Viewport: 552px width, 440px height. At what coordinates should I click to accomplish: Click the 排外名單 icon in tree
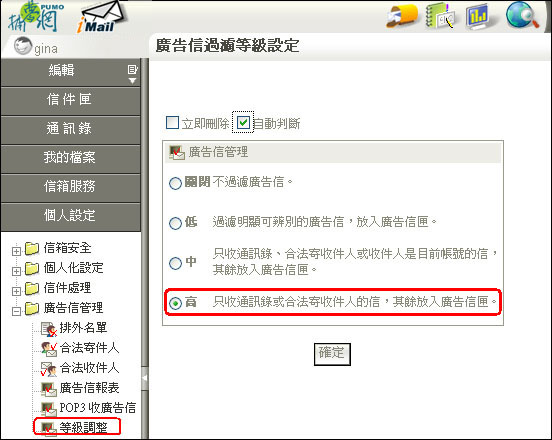[x=49, y=329]
